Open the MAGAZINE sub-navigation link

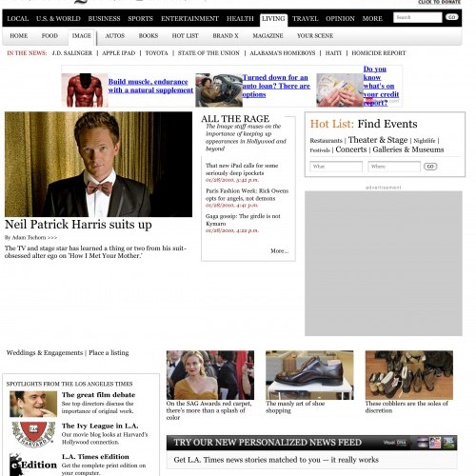(x=268, y=36)
